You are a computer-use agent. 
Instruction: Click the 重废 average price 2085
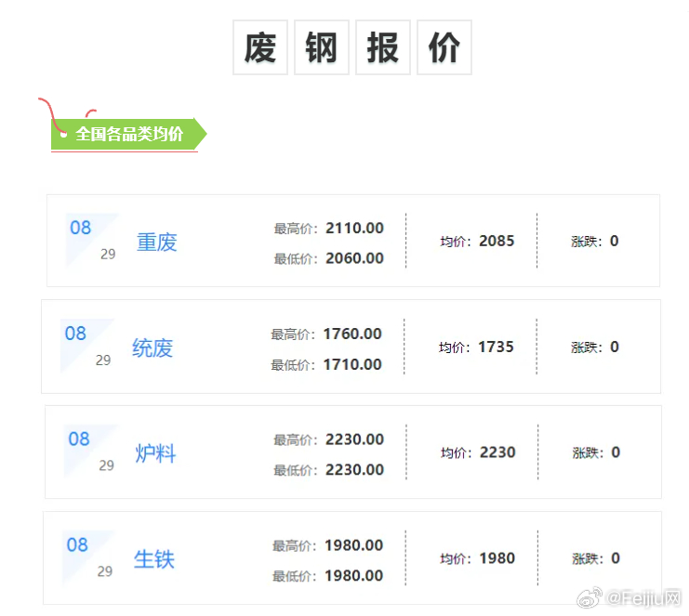pos(497,242)
